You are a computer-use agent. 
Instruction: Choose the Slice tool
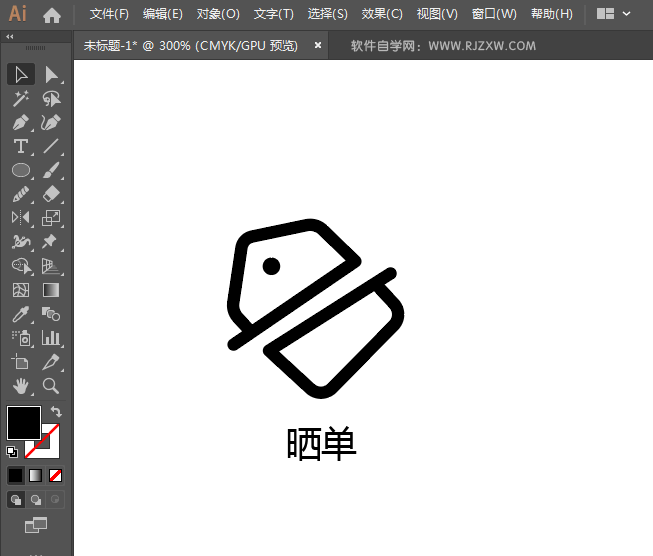(52, 362)
